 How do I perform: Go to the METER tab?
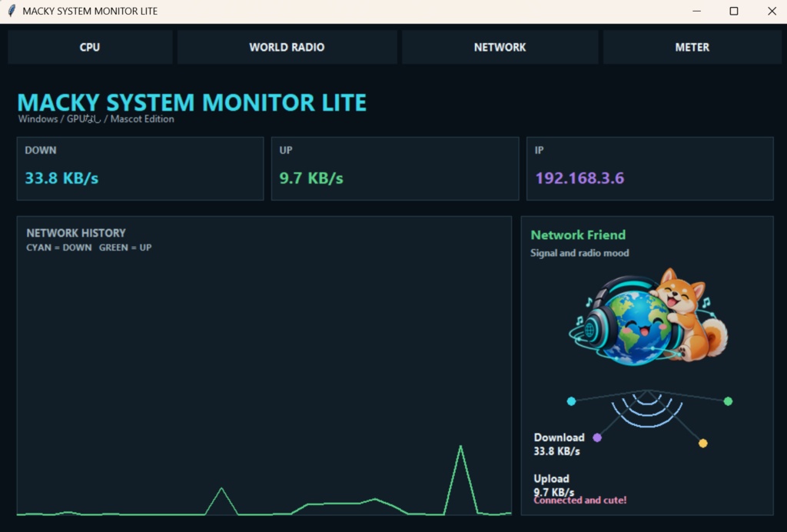pos(692,47)
